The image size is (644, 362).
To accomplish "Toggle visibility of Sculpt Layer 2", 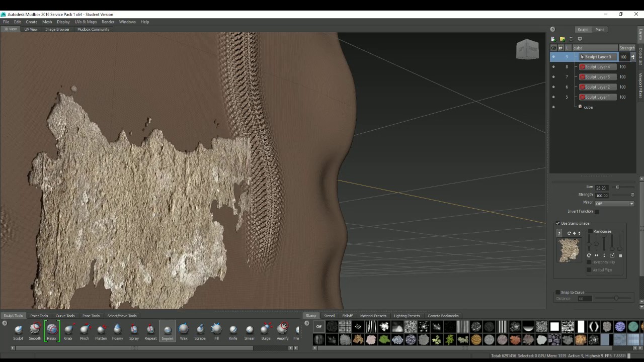I will coord(553,87).
